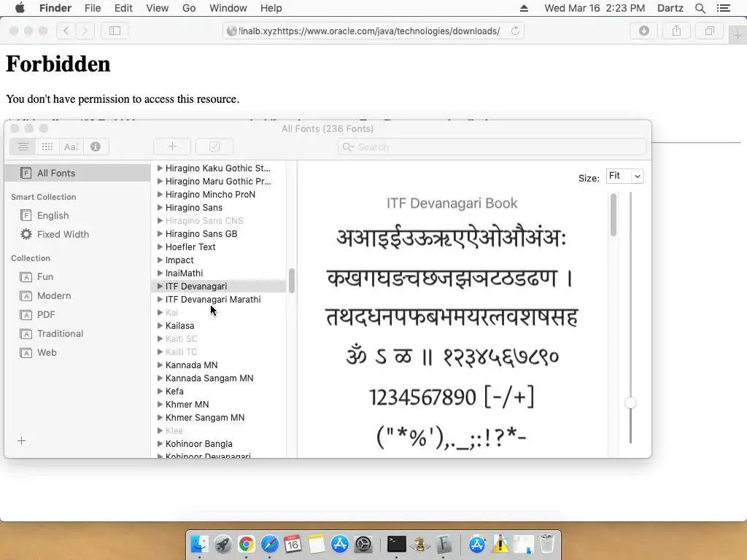Open Font Book from the dock
Image resolution: width=747 pixels, height=560 pixels.
pyautogui.click(x=444, y=544)
